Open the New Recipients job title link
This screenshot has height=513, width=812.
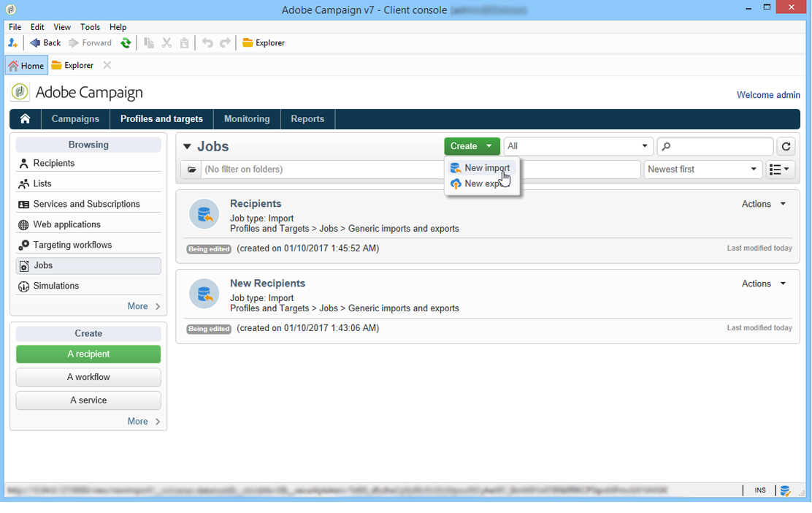pos(268,284)
